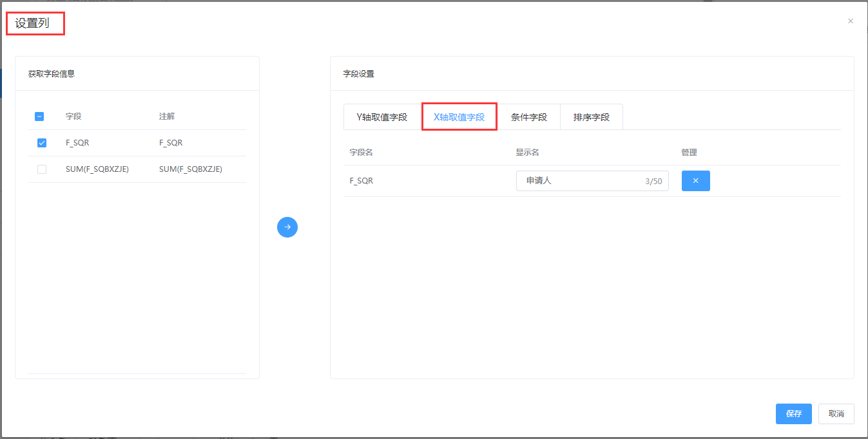Remove the F_SQR field with the blue × button
This screenshot has height=439, width=868.
tap(695, 181)
